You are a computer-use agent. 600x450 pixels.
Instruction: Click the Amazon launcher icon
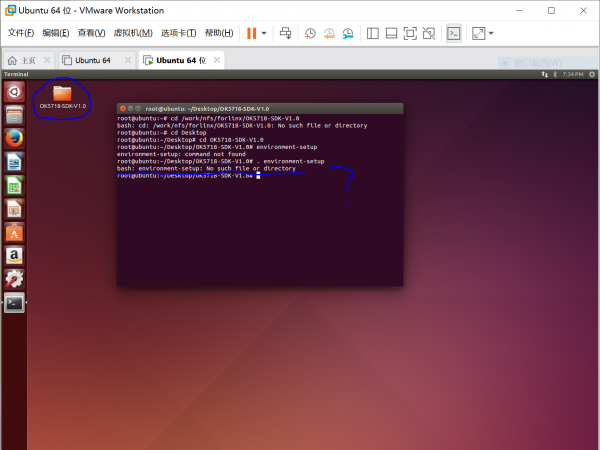tap(14, 256)
